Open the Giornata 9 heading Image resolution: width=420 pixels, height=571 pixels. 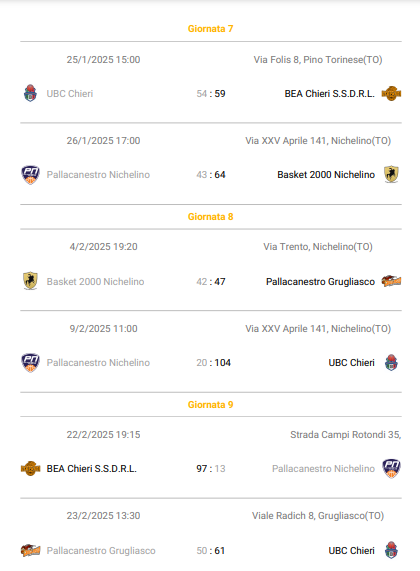click(x=211, y=405)
